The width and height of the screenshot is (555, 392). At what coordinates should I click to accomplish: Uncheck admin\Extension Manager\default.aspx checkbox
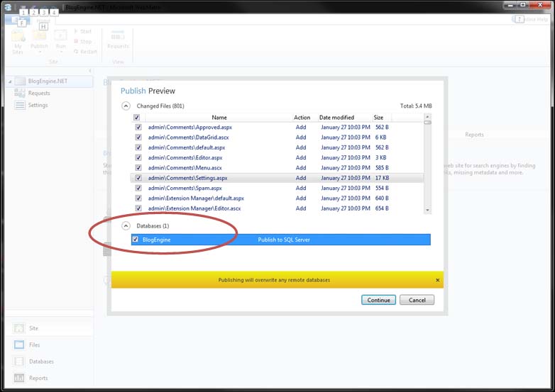pyautogui.click(x=138, y=198)
